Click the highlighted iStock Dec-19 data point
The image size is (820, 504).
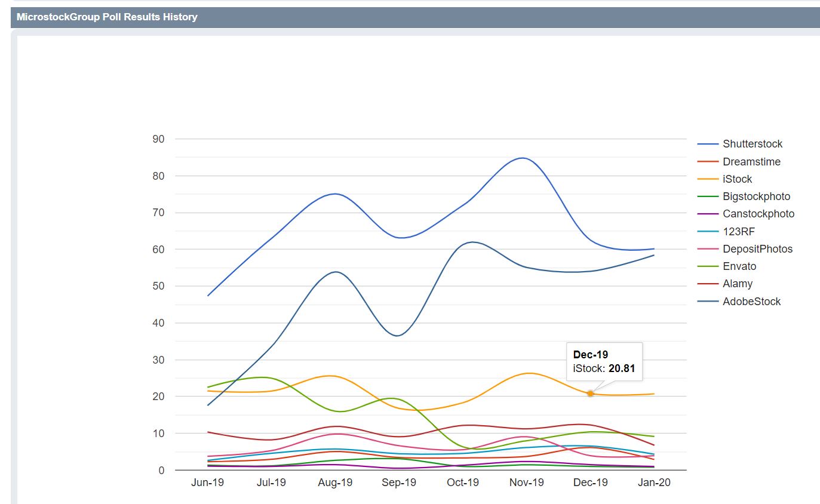pyautogui.click(x=590, y=394)
